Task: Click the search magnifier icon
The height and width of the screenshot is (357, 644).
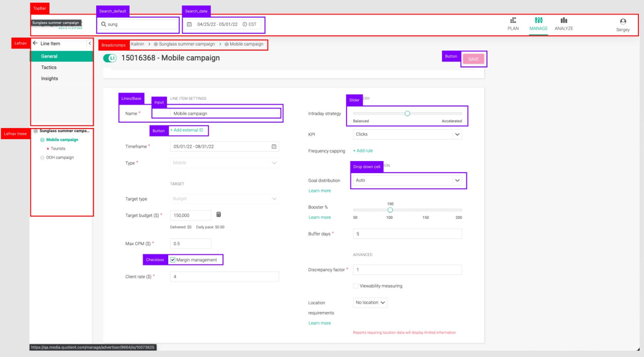Action: 103,24
